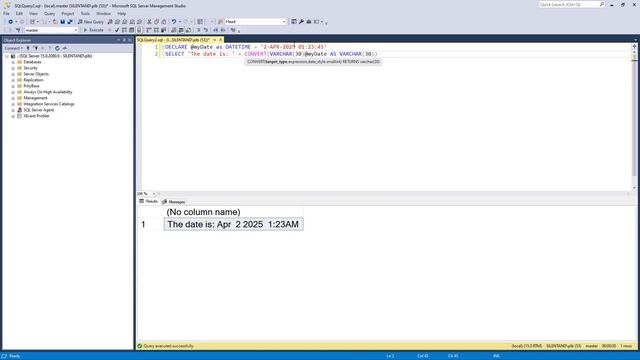Click the result cell 'The date is: Apr 2 2025 1:23AM'
The width and height of the screenshot is (640, 360).
pos(233,224)
